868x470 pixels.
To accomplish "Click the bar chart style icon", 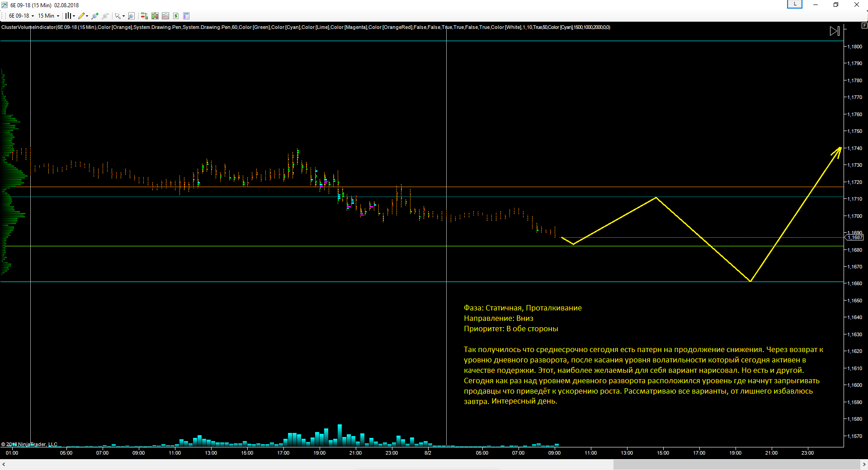I will tap(68, 16).
